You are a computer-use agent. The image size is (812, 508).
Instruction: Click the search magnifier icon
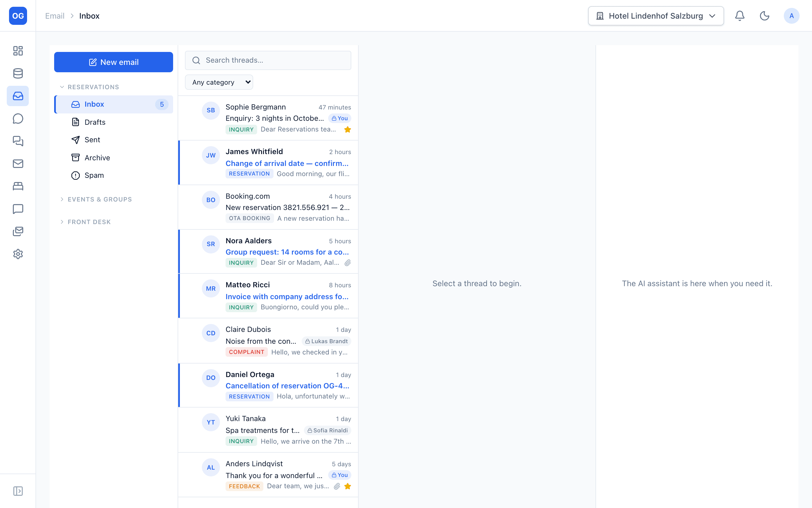pyautogui.click(x=196, y=60)
